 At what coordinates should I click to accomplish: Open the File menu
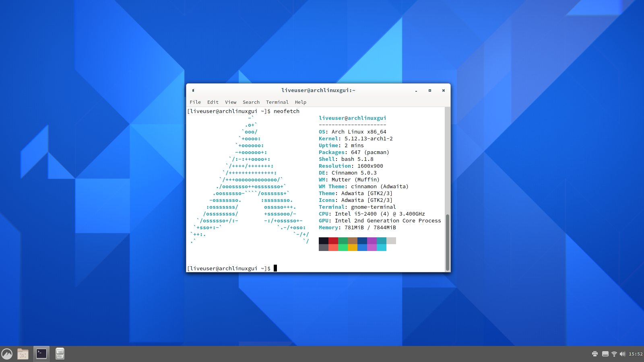point(195,102)
